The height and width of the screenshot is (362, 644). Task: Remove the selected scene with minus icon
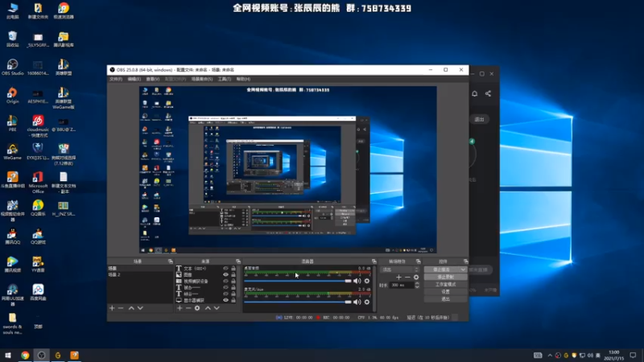[x=121, y=308]
